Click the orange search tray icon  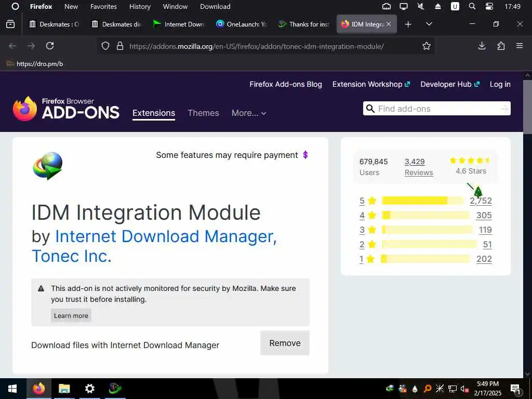428,389
